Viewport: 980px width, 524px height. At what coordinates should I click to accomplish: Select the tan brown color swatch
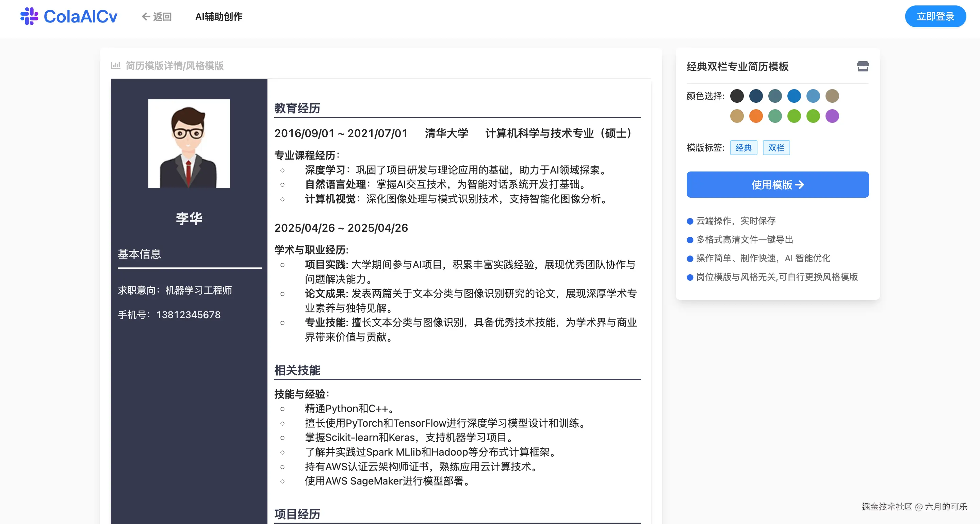coord(832,96)
